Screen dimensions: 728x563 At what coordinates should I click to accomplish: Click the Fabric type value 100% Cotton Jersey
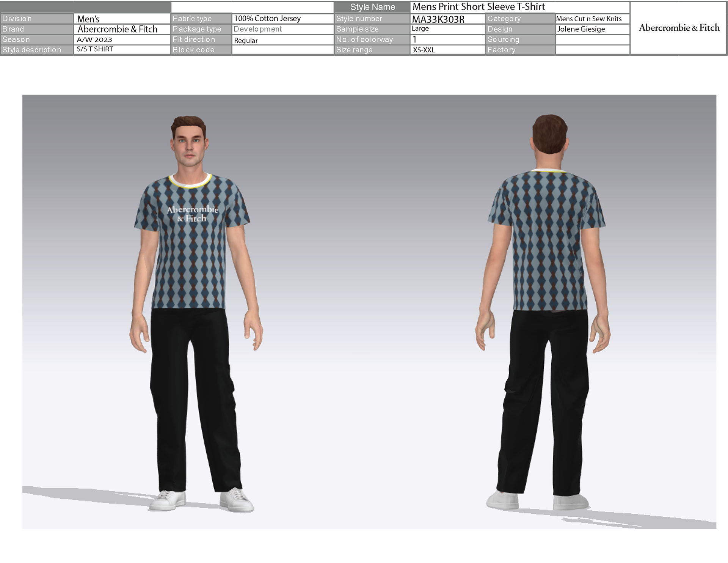click(x=267, y=19)
